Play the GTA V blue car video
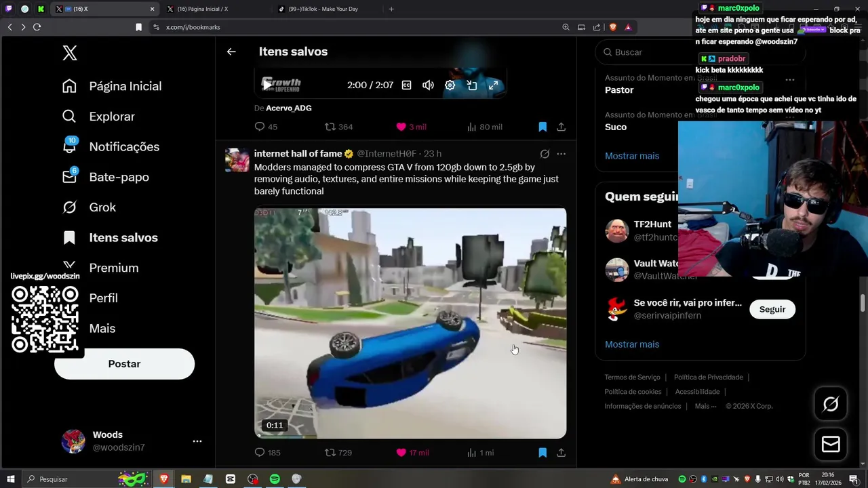Screen dimensions: 868x488 click(x=410, y=323)
